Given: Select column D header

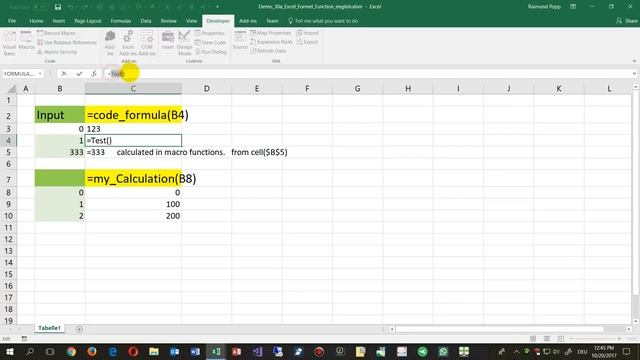Looking at the screenshot, I should point(207,89).
